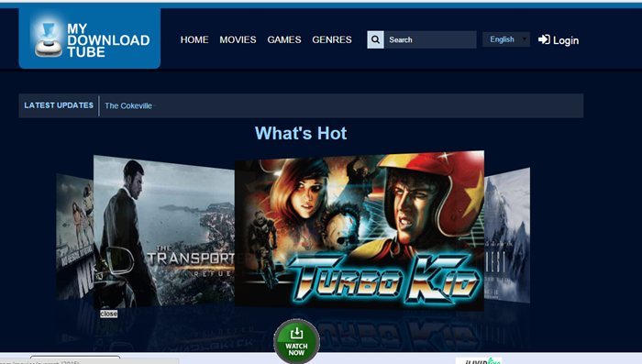
Task: Browse the Genres menu
Action: pos(332,39)
